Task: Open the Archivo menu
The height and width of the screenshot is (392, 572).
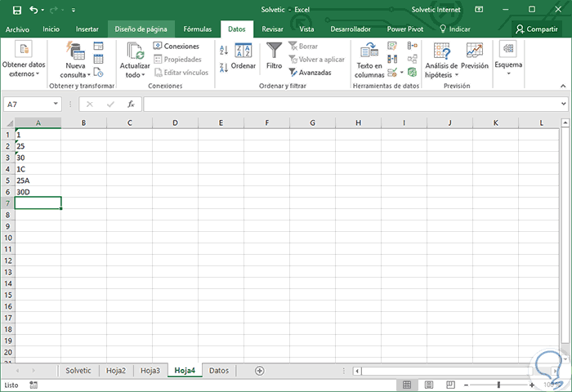Action: point(17,29)
